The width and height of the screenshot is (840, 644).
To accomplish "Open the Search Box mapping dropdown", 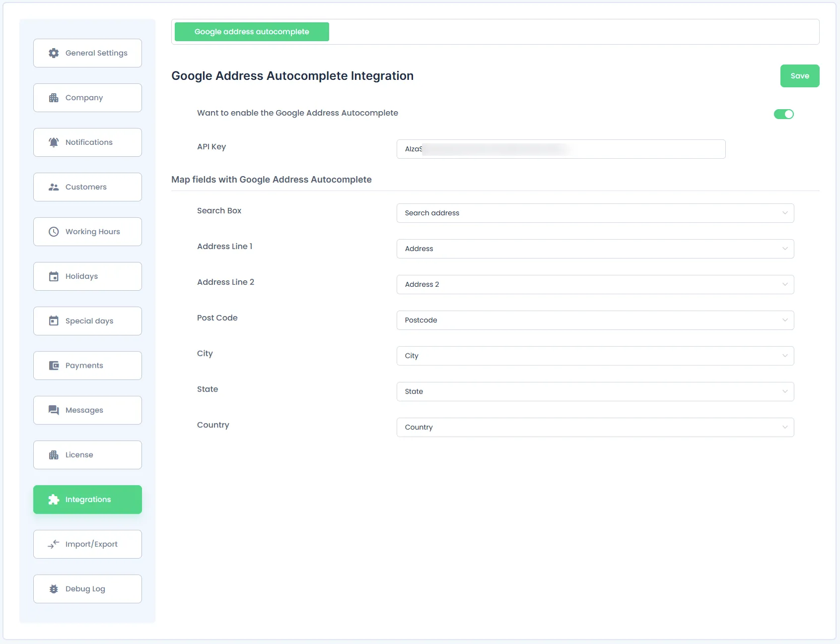I will (x=595, y=213).
